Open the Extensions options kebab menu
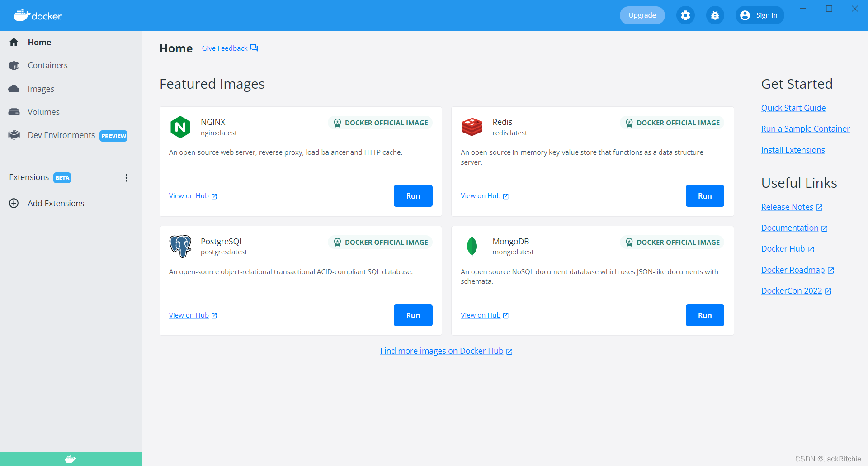This screenshot has height=466, width=868. pos(127,177)
